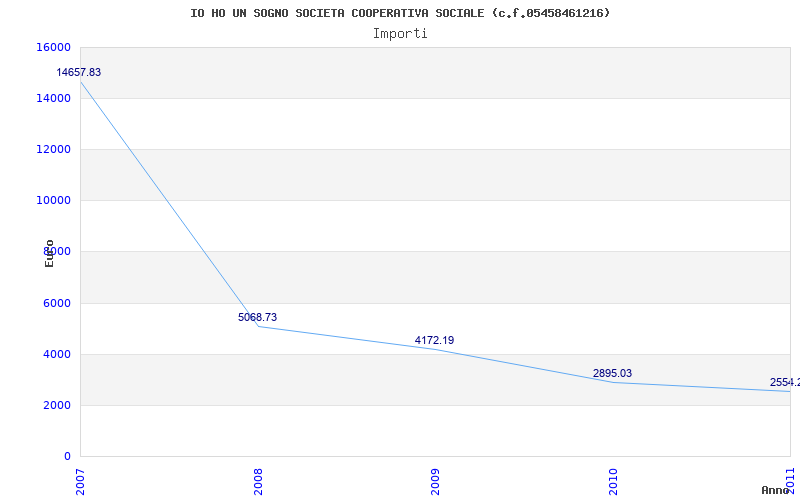Screen dimensions: 800x500
Task: Click the y-axis tick 0
Action: (67, 456)
